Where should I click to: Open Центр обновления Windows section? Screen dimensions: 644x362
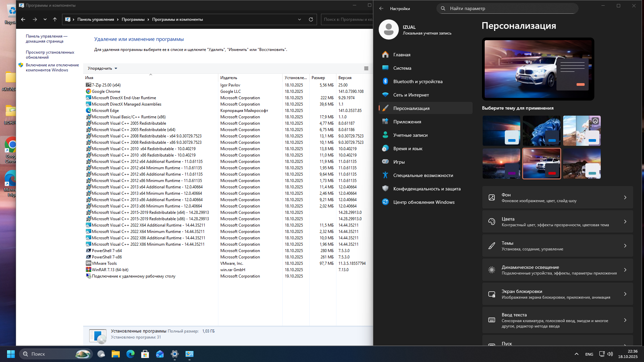(424, 202)
